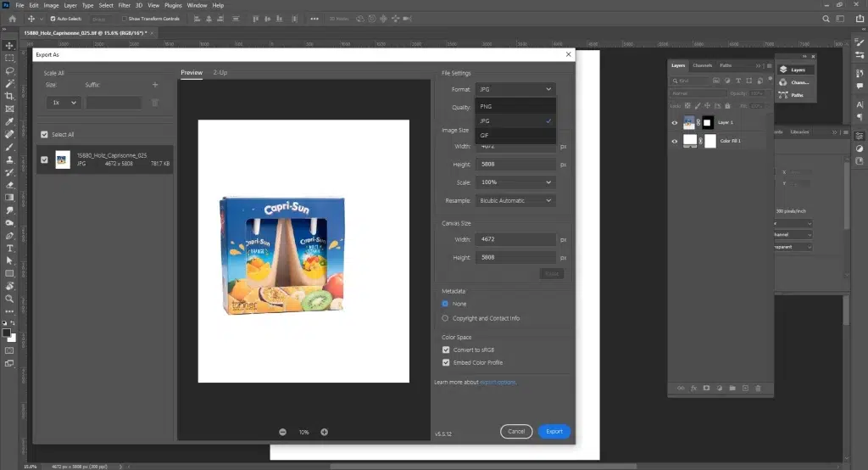Open the Resample dropdown showing Bicubic Automatic
The height and width of the screenshot is (470, 868).
515,200
